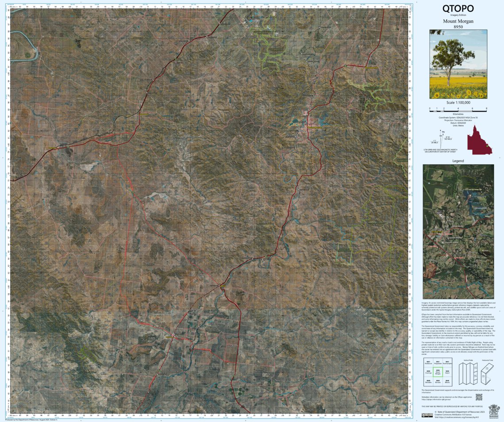Select the Rockhampton 9051 adjacent sheet cell
The image size is (504, 422).
tap(448, 362)
